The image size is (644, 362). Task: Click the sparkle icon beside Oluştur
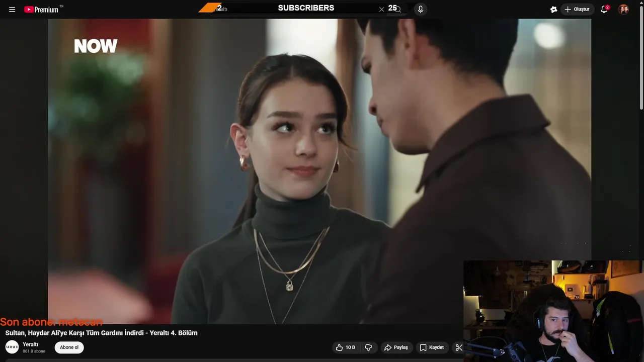tap(553, 9)
